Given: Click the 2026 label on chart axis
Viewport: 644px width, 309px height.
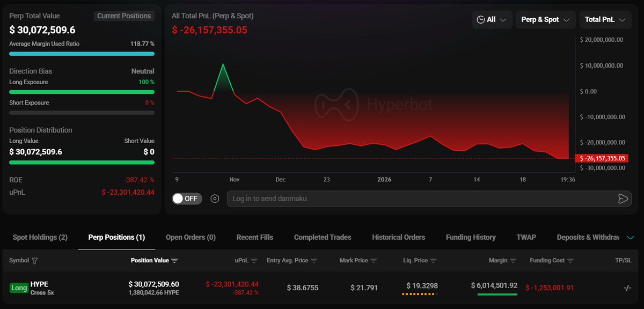Looking at the screenshot, I should tap(385, 180).
